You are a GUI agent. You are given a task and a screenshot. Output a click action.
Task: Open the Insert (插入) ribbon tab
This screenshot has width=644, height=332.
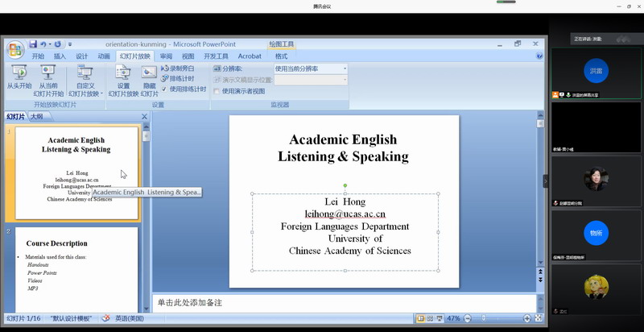(x=60, y=56)
